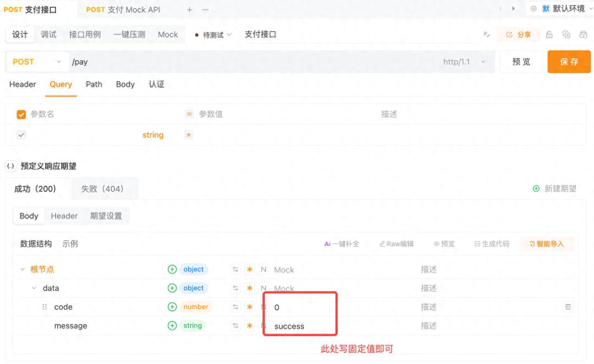Viewport: 594px width, 364px height.
Task: Toggle required asterisk for code
Action: pyautogui.click(x=250, y=307)
